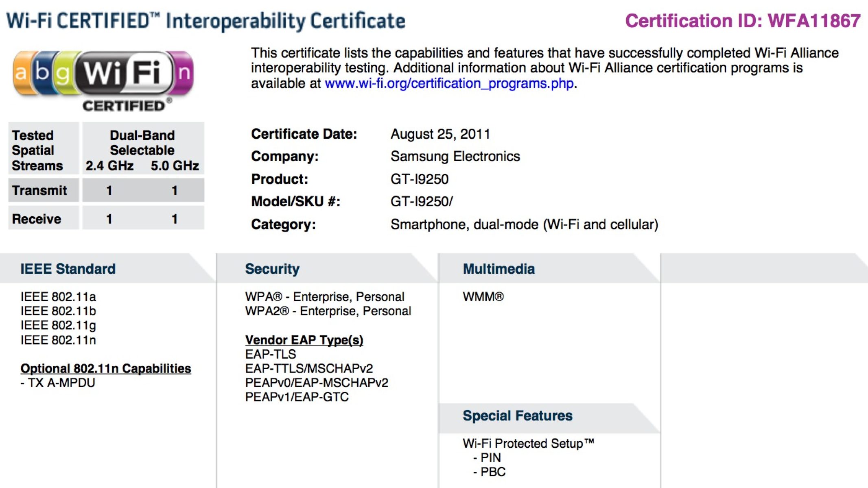The width and height of the screenshot is (868, 488).
Task: Click the Vendor EAP Type(s) heading
Action: point(304,340)
